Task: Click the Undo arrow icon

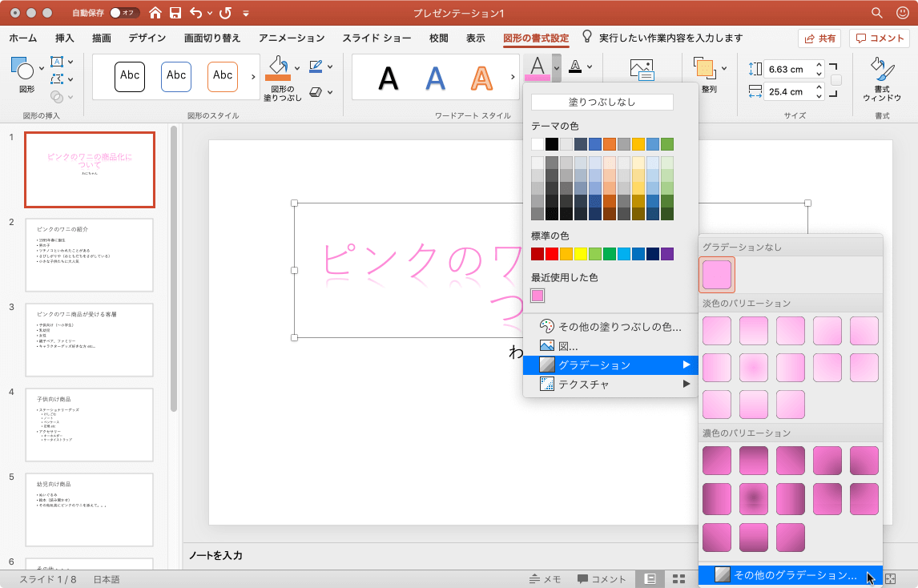Action: pyautogui.click(x=196, y=13)
